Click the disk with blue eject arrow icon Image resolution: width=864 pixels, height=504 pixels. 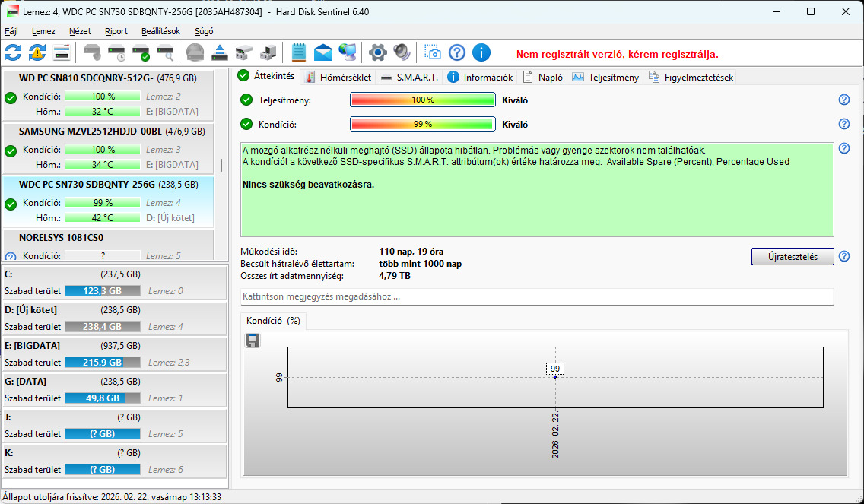(x=219, y=53)
